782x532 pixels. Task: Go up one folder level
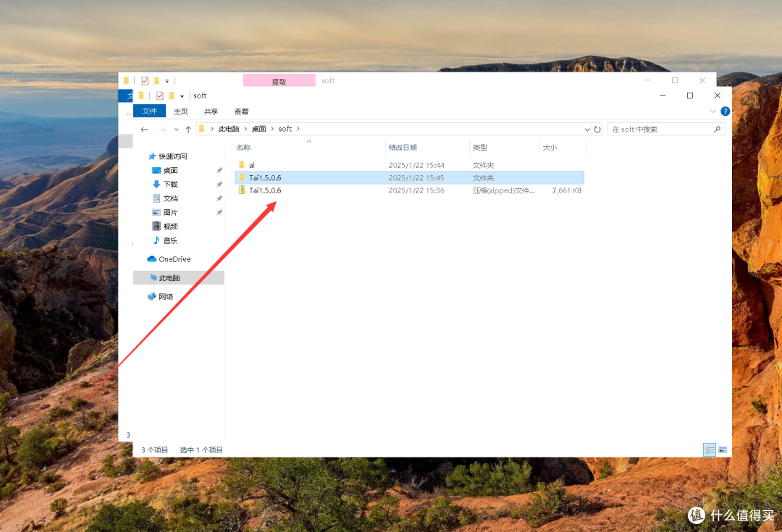pyautogui.click(x=188, y=129)
